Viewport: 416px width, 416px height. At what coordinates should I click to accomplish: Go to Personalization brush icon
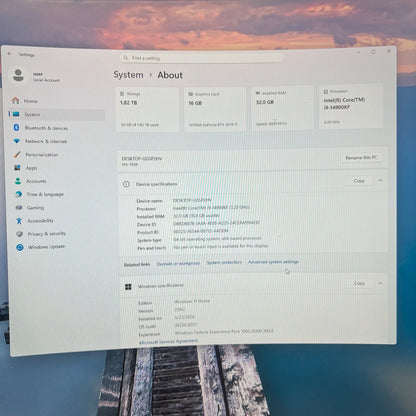(x=17, y=154)
